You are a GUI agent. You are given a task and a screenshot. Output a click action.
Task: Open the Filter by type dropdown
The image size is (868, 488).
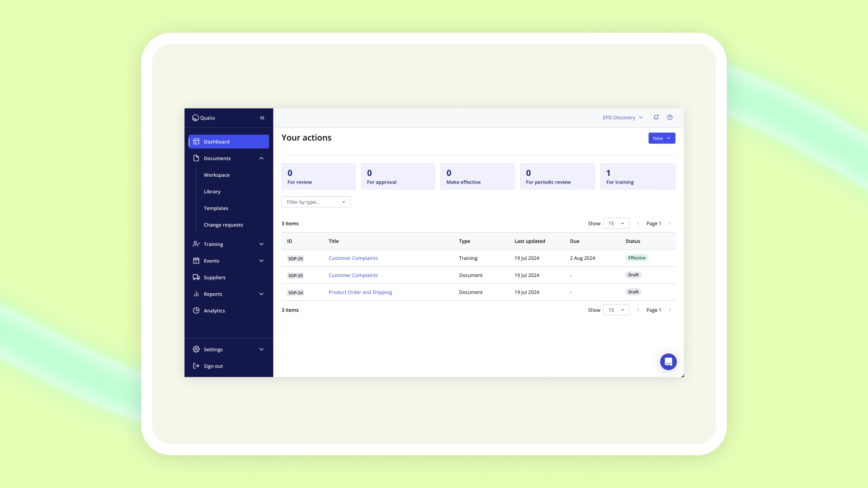pos(316,202)
